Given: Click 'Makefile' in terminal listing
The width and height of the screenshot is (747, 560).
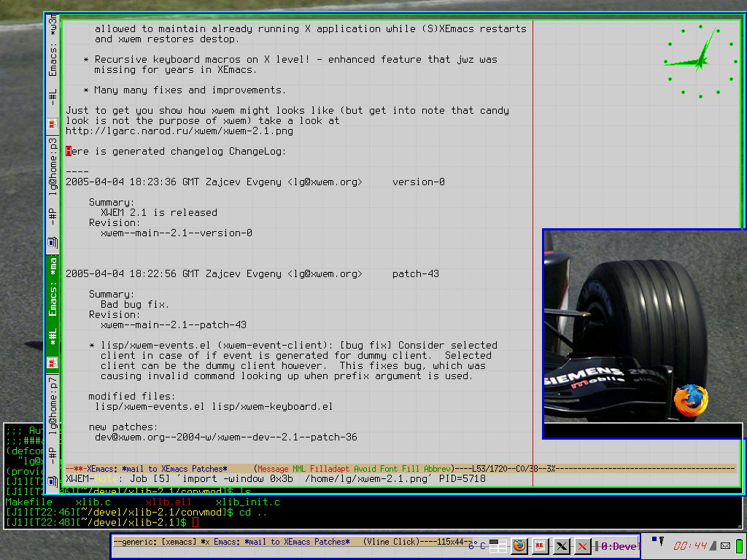Looking at the screenshot, I should (28, 502).
